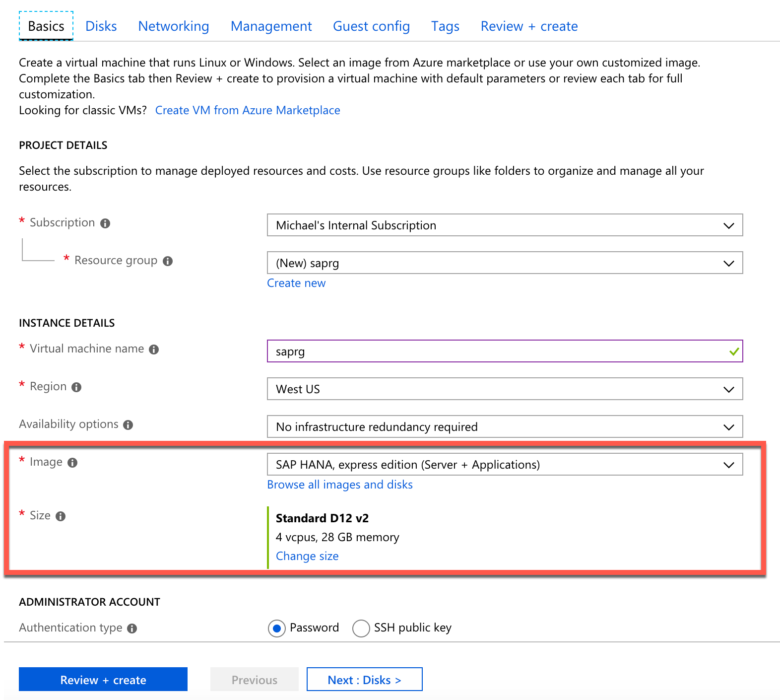This screenshot has height=700, width=780.
Task: Open the Guest config tab
Action: (x=371, y=26)
